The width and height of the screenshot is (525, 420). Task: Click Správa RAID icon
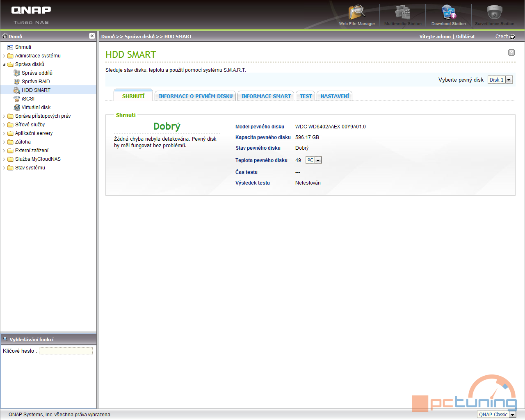(17, 82)
